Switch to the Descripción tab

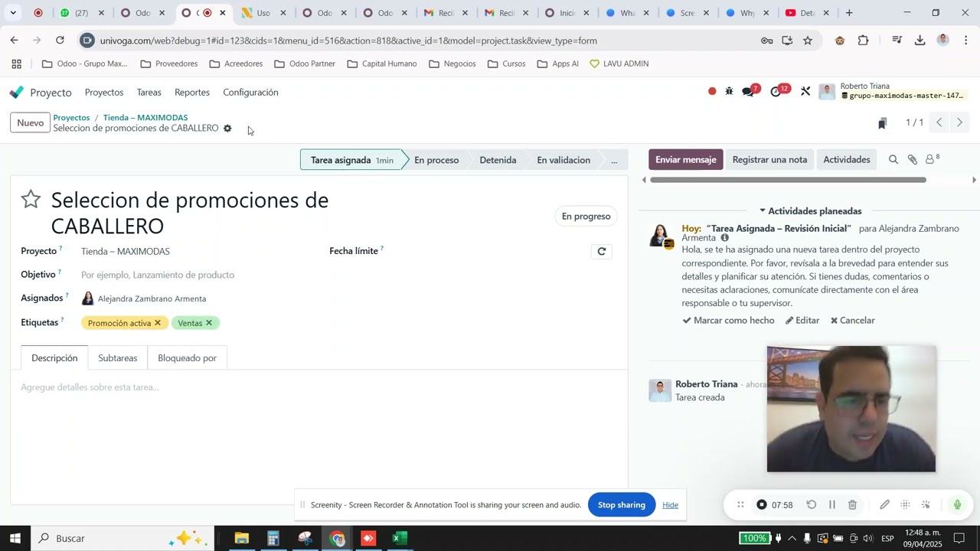(54, 358)
